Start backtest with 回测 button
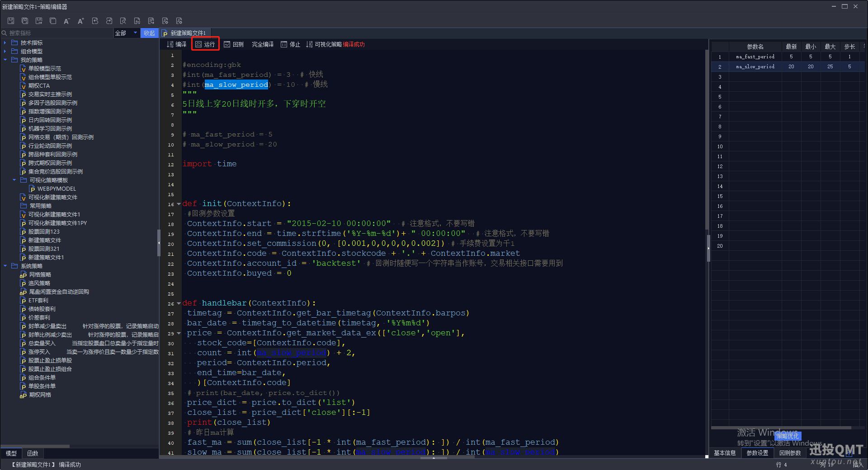Image resolution: width=868 pixels, height=470 pixels. click(x=234, y=44)
